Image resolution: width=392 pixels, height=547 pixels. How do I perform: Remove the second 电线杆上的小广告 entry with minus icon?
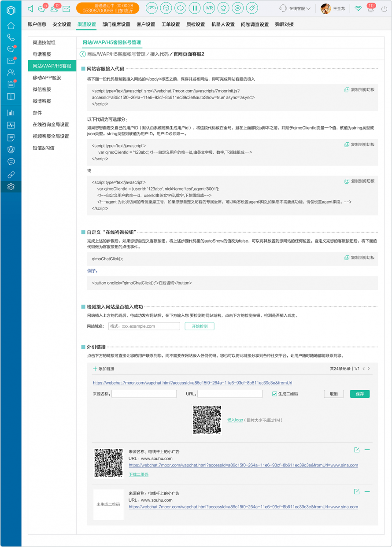coord(367,492)
